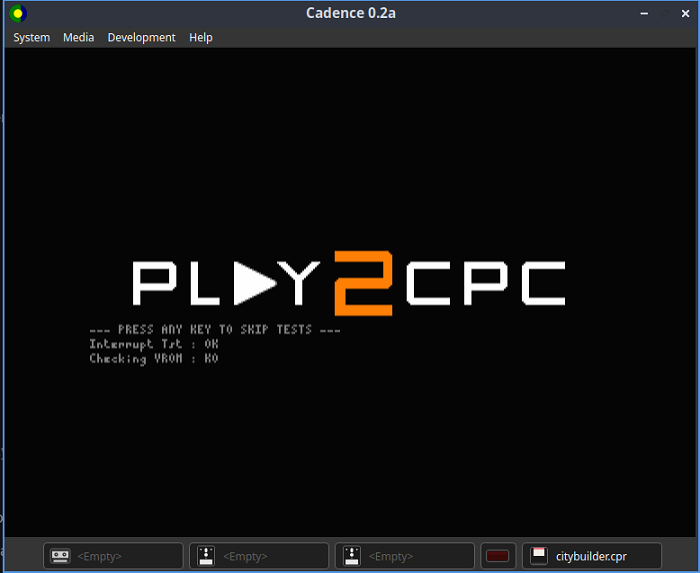Image resolution: width=700 pixels, height=573 pixels.
Task: Open the Media menu
Action: tap(79, 37)
